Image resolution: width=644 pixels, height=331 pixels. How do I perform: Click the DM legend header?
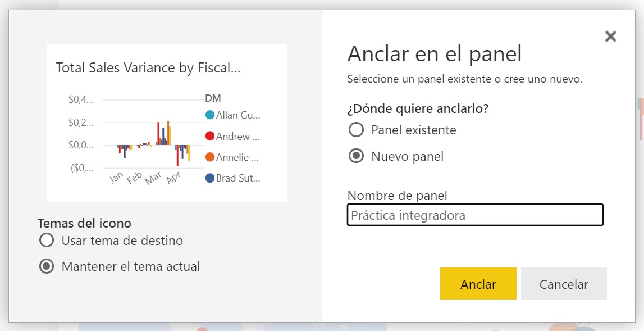(213, 98)
